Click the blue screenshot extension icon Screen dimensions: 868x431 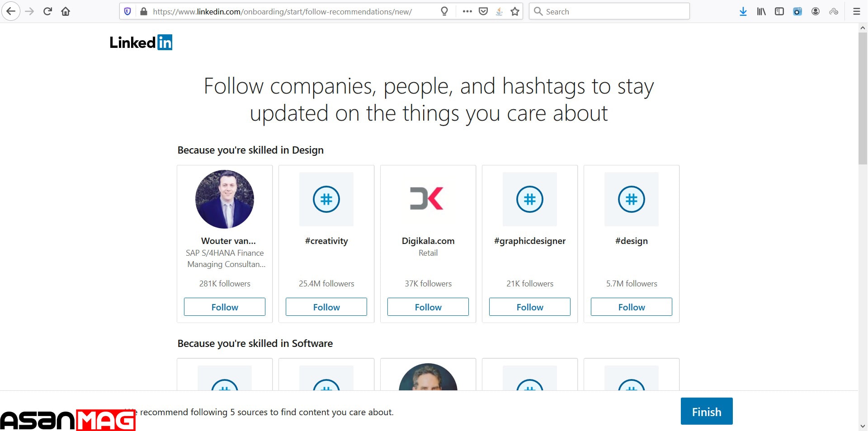(x=797, y=11)
